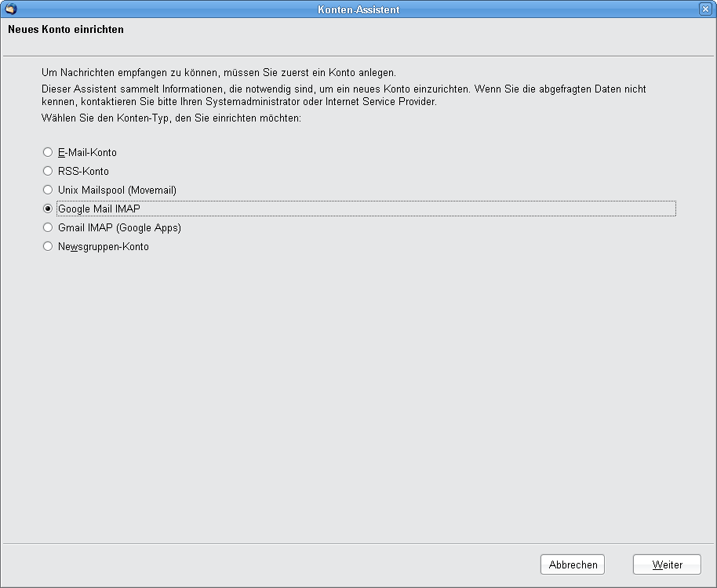Pick the Gmail IMAP (Google Apps) radio button
Viewport: 717px width, 588px height.
[48, 227]
